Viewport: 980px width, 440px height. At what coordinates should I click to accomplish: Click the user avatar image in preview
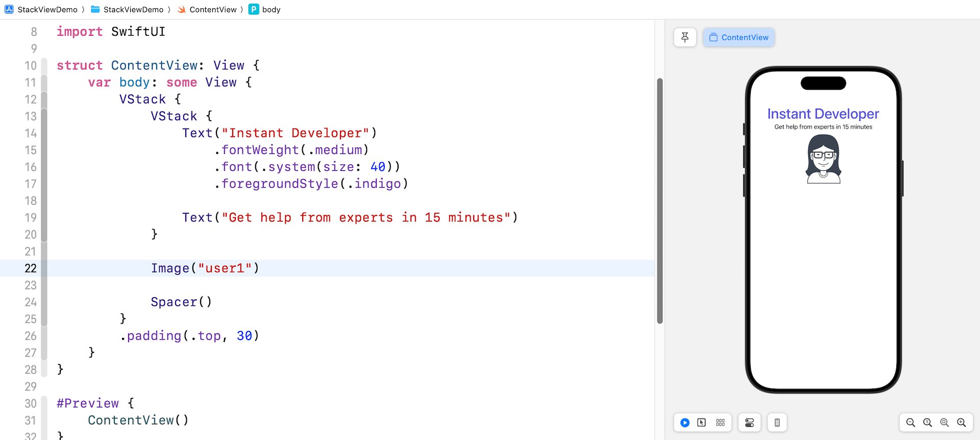(823, 159)
